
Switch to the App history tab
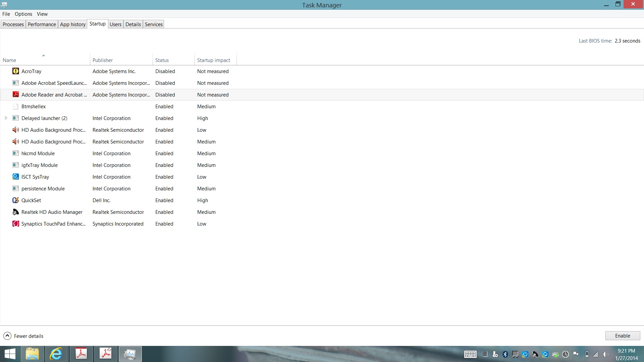click(73, 24)
